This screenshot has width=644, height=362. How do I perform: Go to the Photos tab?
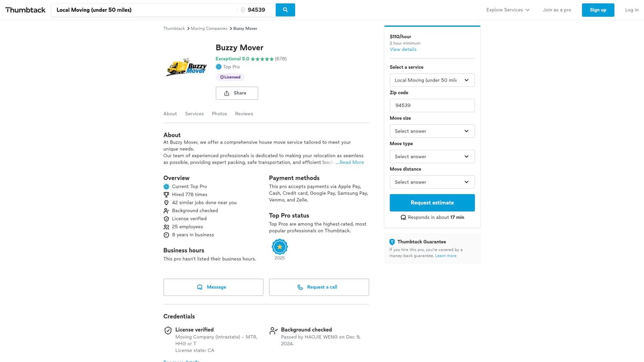pos(219,114)
